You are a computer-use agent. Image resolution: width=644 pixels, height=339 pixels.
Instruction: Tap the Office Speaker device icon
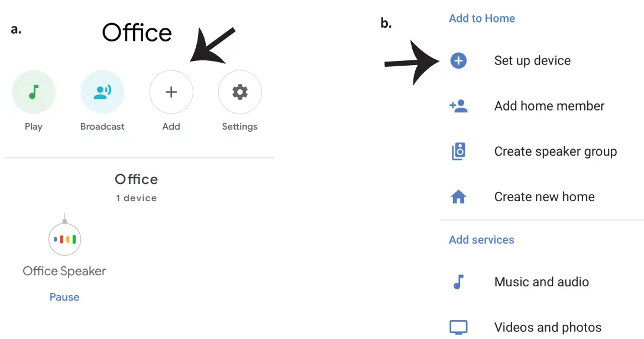[64, 239]
